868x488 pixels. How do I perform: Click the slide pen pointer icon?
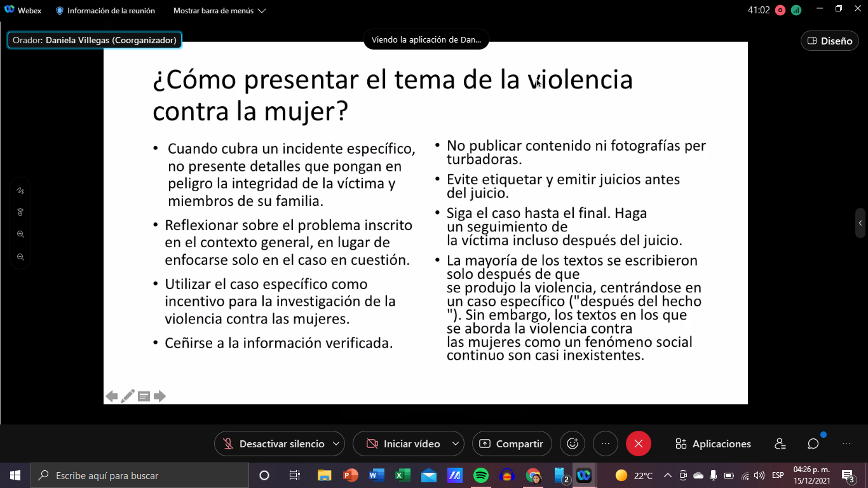128,396
